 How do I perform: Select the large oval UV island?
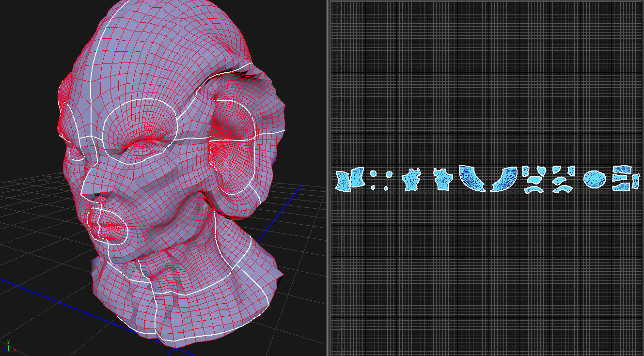(x=595, y=180)
